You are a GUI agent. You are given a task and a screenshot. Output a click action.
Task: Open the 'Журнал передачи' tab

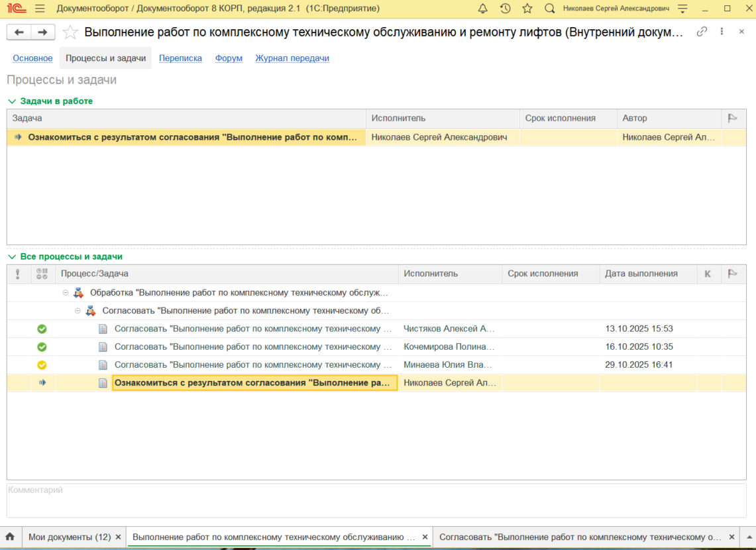tap(292, 58)
